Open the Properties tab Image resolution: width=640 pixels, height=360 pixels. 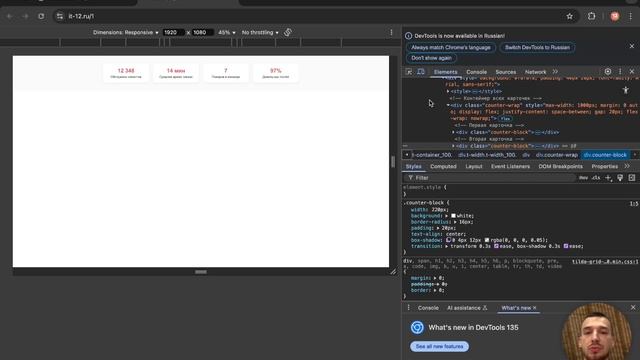604,167
